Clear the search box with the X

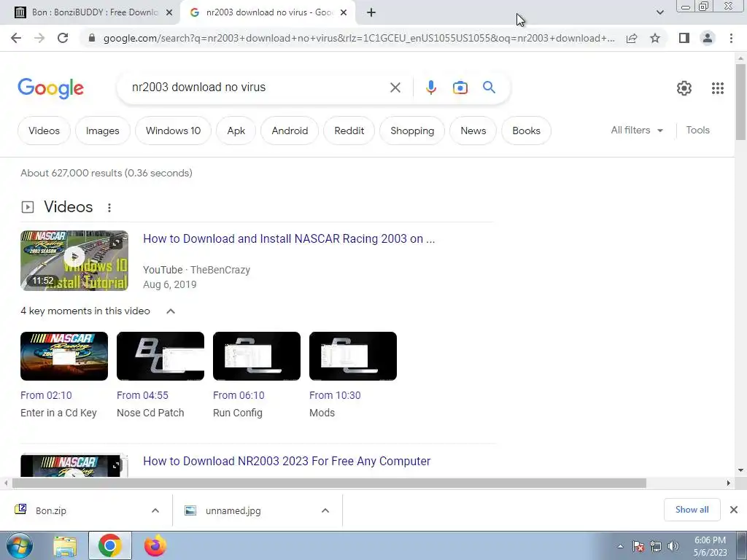[395, 87]
